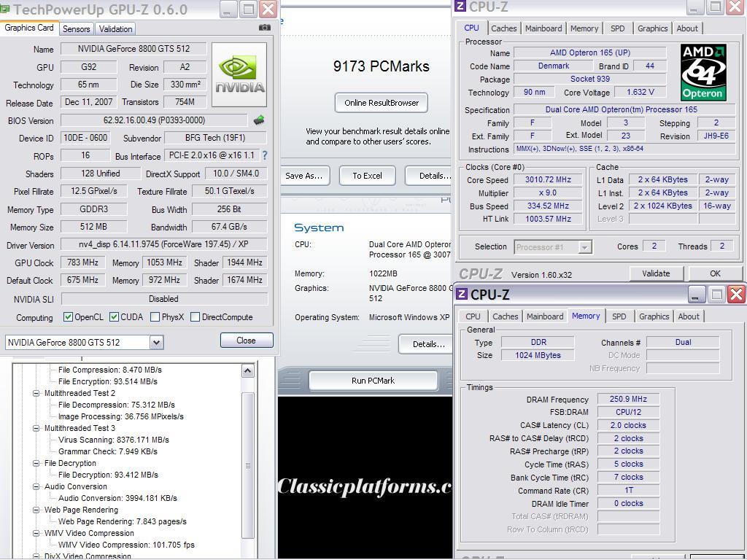The height and width of the screenshot is (560, 747).
Task: Minimize the GPU-Z window
Action: (228, 9)
